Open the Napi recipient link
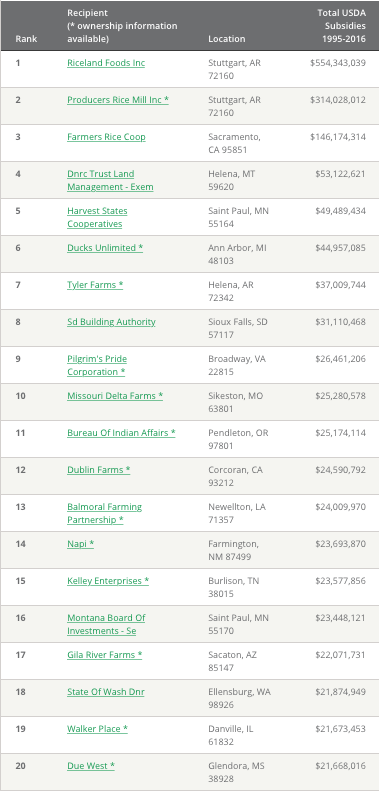Image resolution: width=379 pixels, height=791 pixels. click(x=81, y=544)
